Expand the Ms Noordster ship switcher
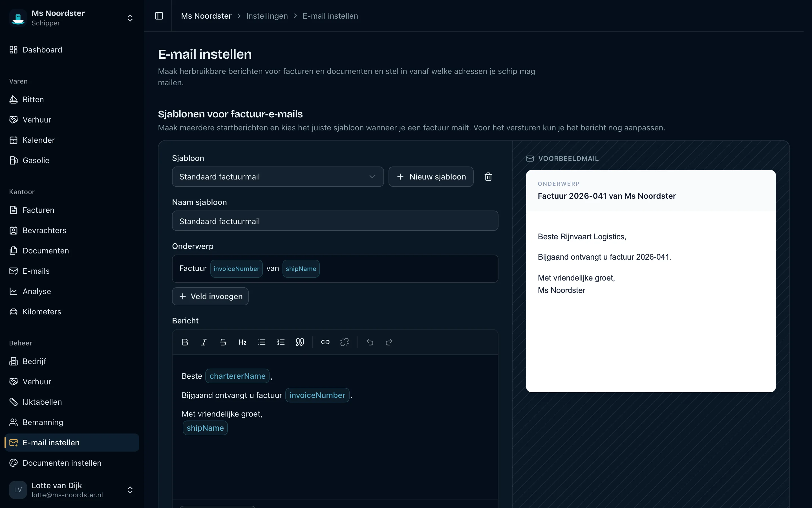This screenshot has width=812, height=508. [130, 18]
